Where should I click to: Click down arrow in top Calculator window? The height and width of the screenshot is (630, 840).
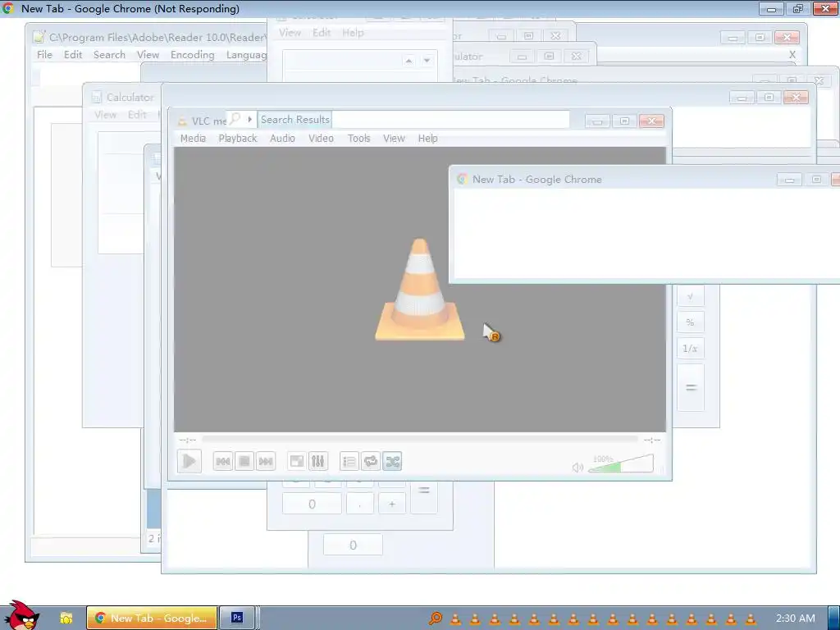point(427,61)
